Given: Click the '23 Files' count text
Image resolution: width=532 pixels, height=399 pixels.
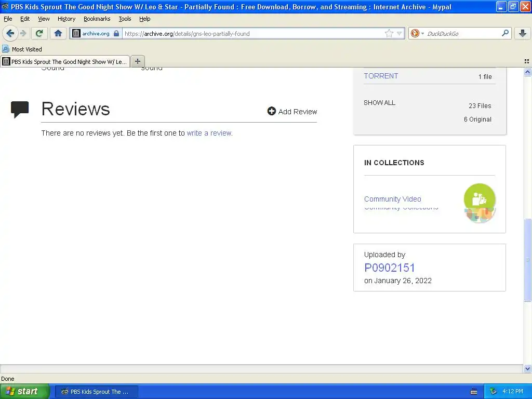Looking at the screenshot, I should pyautogui.click(x=480, y=106).
